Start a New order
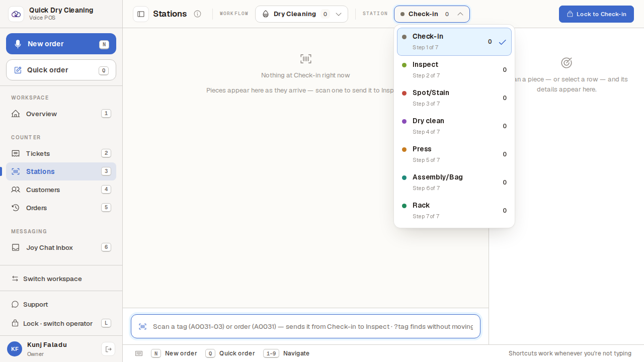Screen dimensions: 644x362 (x=61, y=44)
